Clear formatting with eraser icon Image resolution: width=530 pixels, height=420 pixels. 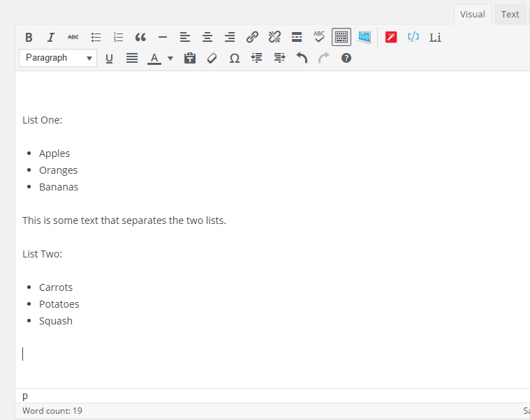[212, 59]
